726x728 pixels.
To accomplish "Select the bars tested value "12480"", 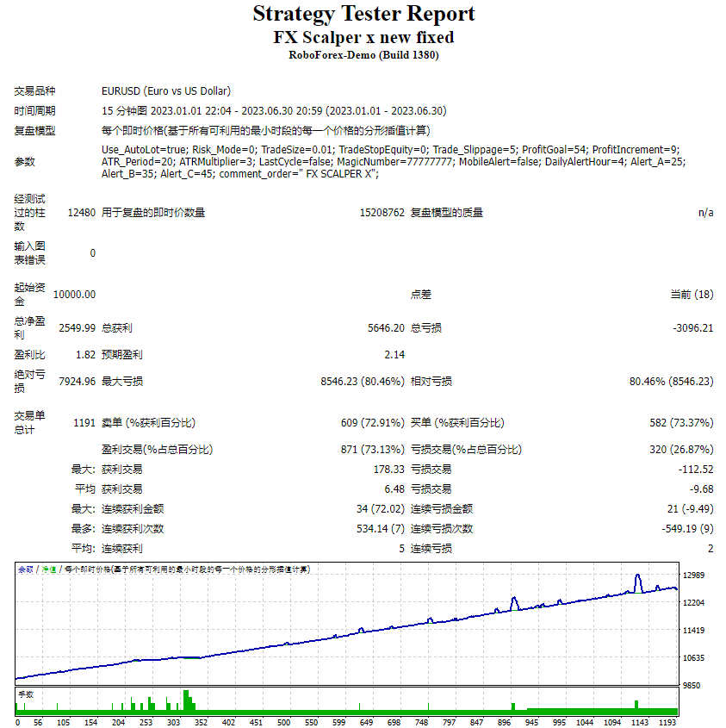I will [x=82, y=213].
